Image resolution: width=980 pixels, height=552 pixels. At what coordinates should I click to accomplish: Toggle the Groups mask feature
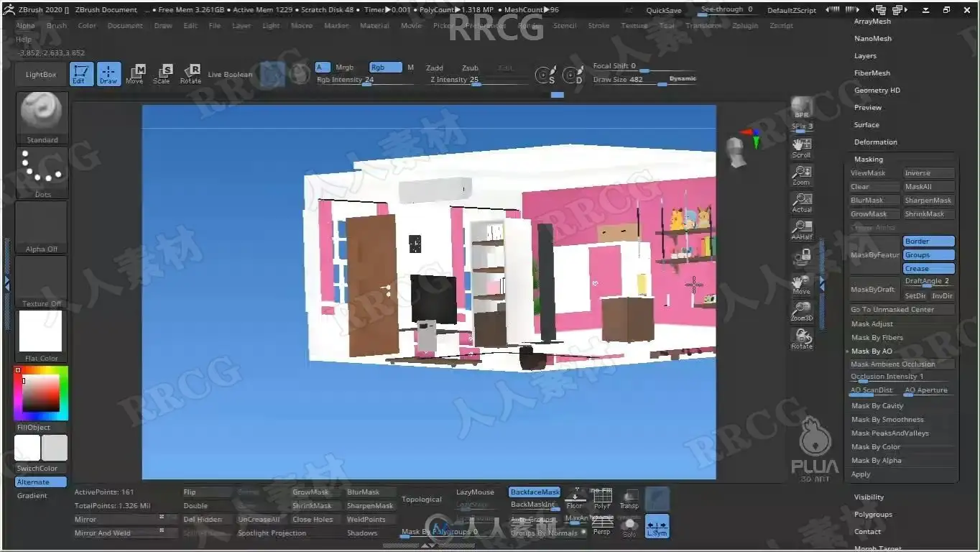(929, 255)
